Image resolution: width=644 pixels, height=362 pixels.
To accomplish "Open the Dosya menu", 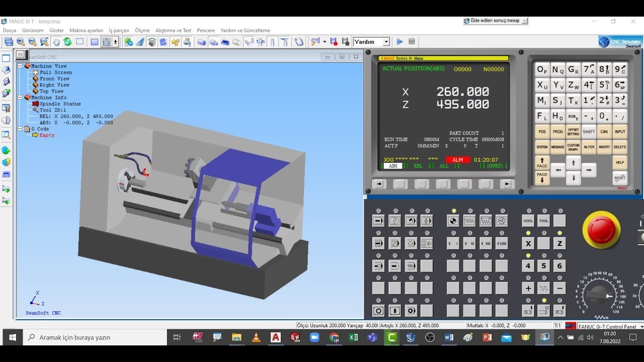I will click(x=10, y=30).
